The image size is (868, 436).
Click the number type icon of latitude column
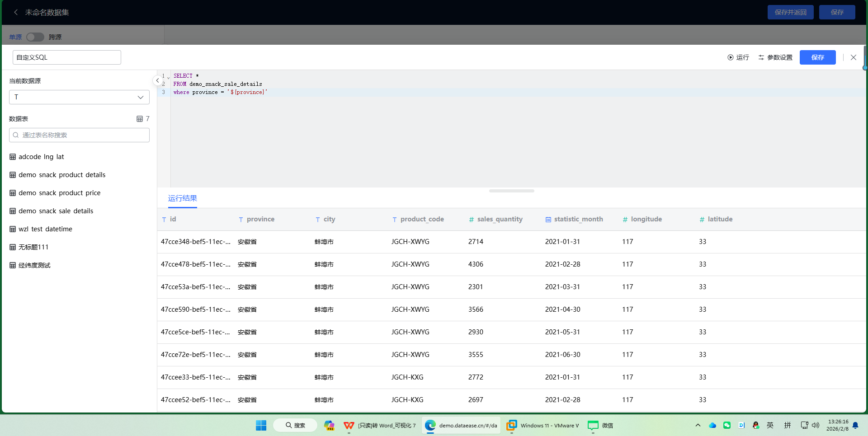[x=702, y=220]
